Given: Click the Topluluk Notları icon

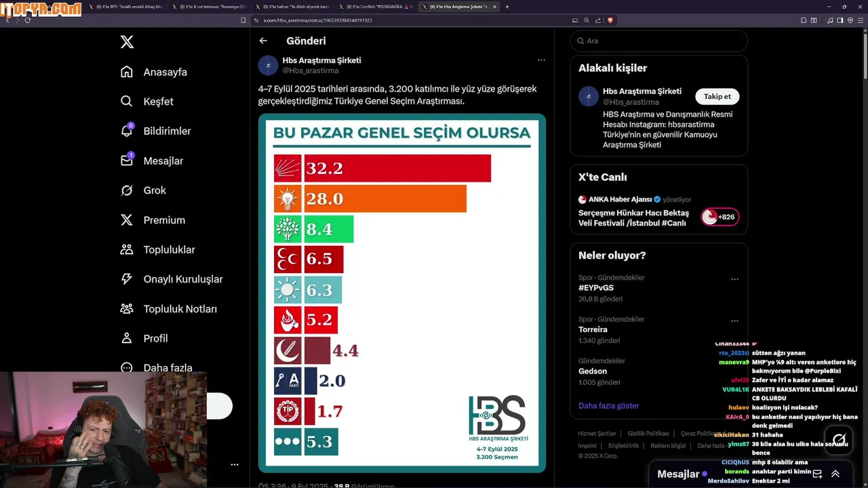Looking at the screenshot, I should [x=127, y=309].
